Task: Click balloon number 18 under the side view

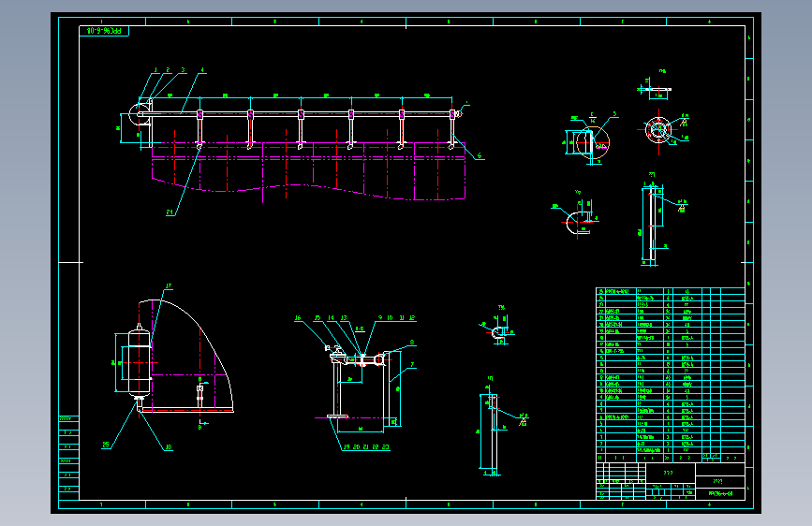Action: 169,447
